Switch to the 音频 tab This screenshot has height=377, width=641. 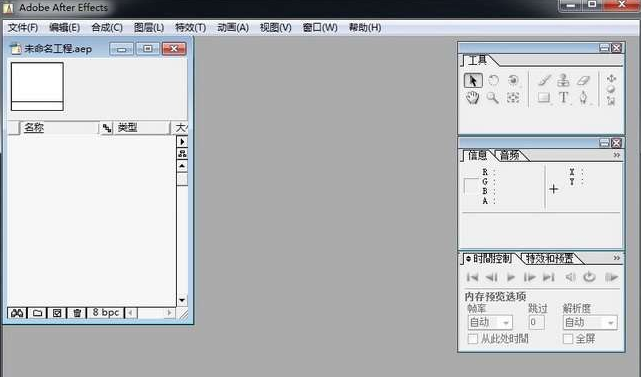(510, 155)
